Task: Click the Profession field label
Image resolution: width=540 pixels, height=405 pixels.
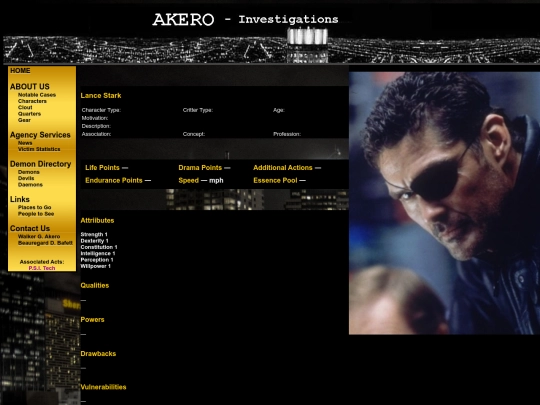Action: point(287,134)
